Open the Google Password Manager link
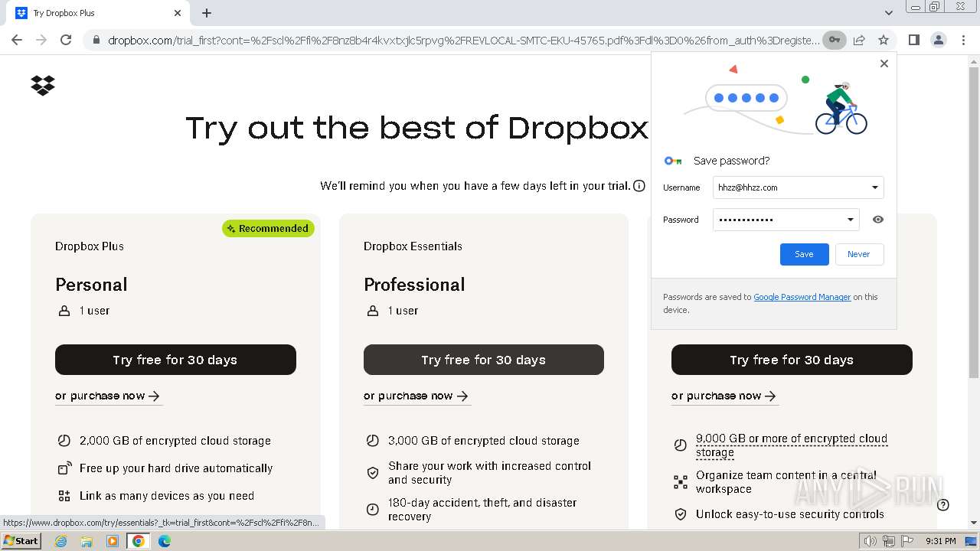 [802, 297]
